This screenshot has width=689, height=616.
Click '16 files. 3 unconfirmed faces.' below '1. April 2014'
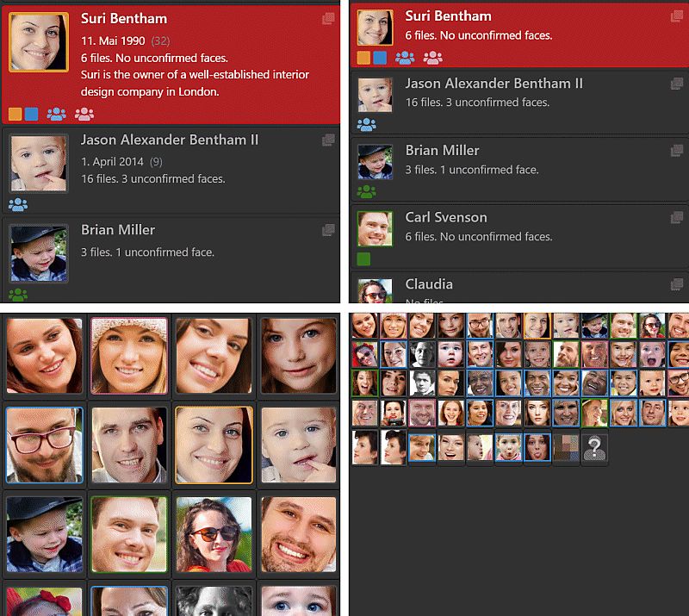(153, 179)
